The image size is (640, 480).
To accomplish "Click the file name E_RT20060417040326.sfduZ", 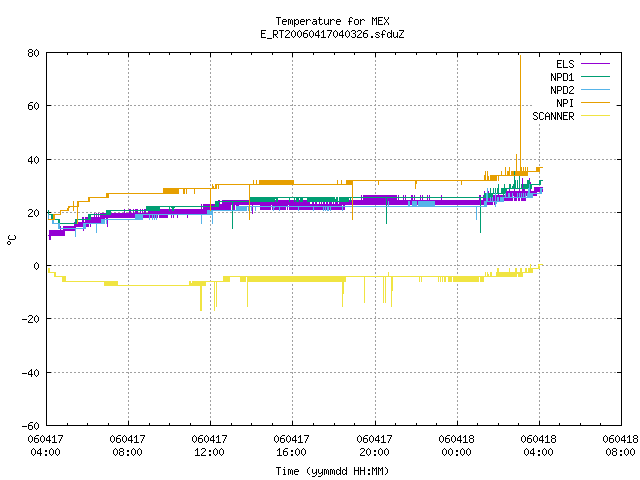I will click(x=332, y=34).
